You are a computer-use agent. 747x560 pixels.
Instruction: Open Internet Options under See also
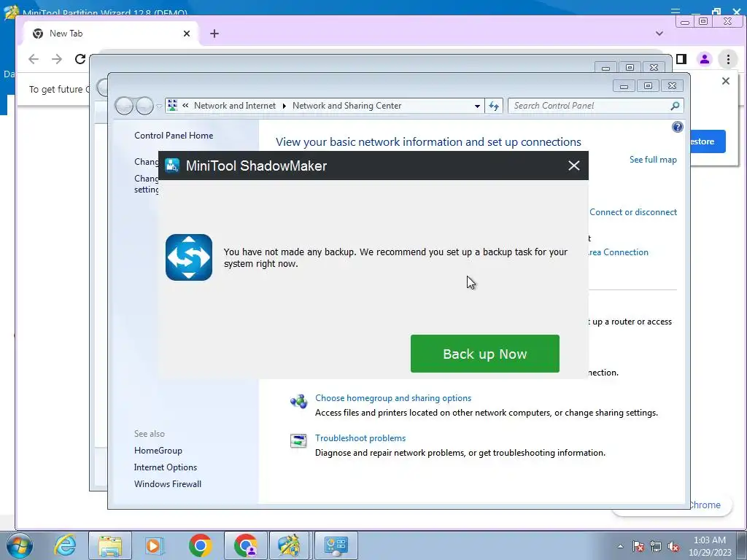click(x=166, y=467)
